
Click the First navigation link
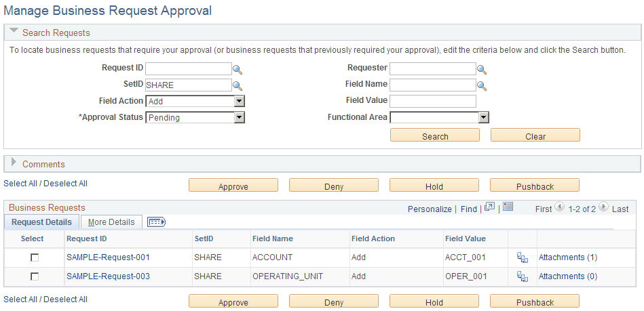pyautogui.click(x=544, y=209)
